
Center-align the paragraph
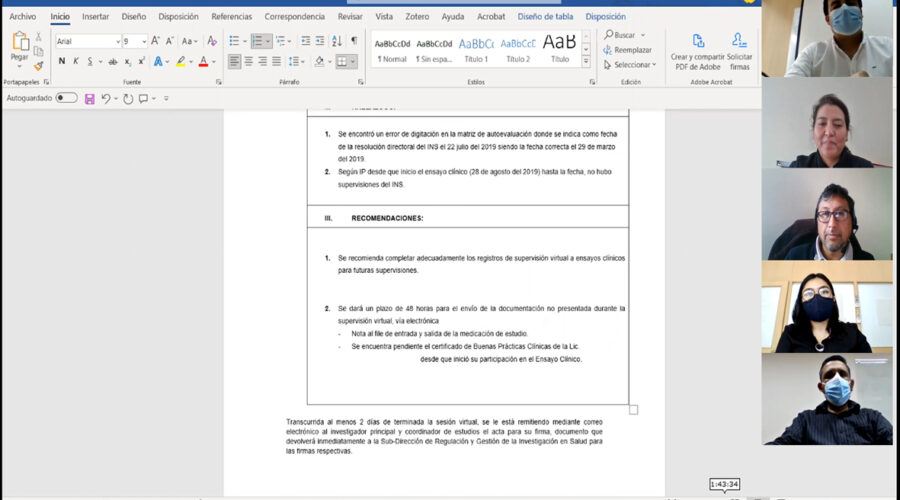click(249, 61)
